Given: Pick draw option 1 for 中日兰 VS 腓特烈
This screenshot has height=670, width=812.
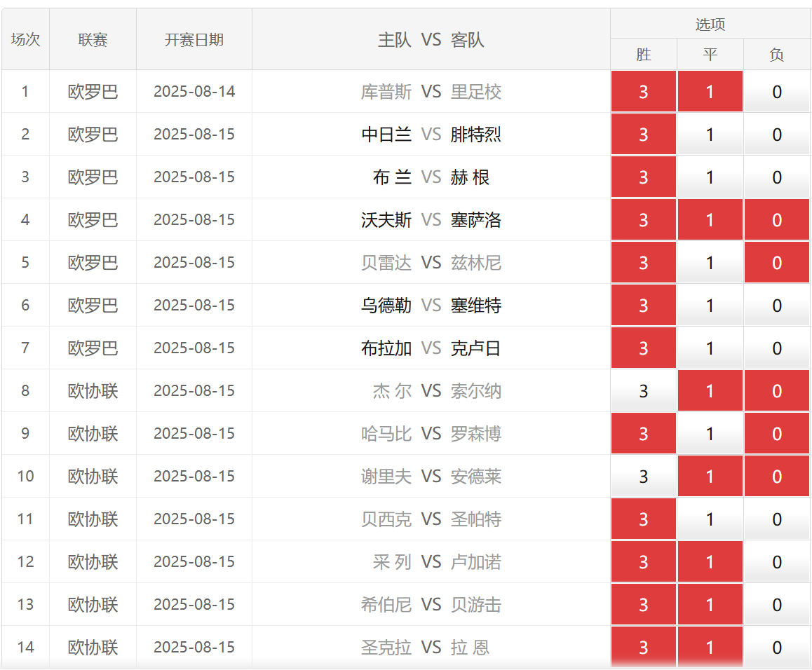Looking at the screenshot, I should pos(710,135).
